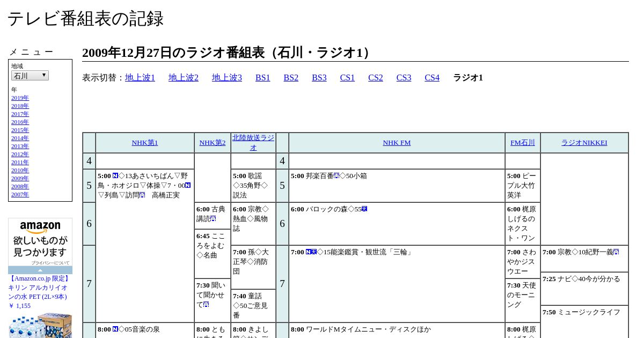Click the news icon in 7:00 能楽鑑賞

point(309,252)
